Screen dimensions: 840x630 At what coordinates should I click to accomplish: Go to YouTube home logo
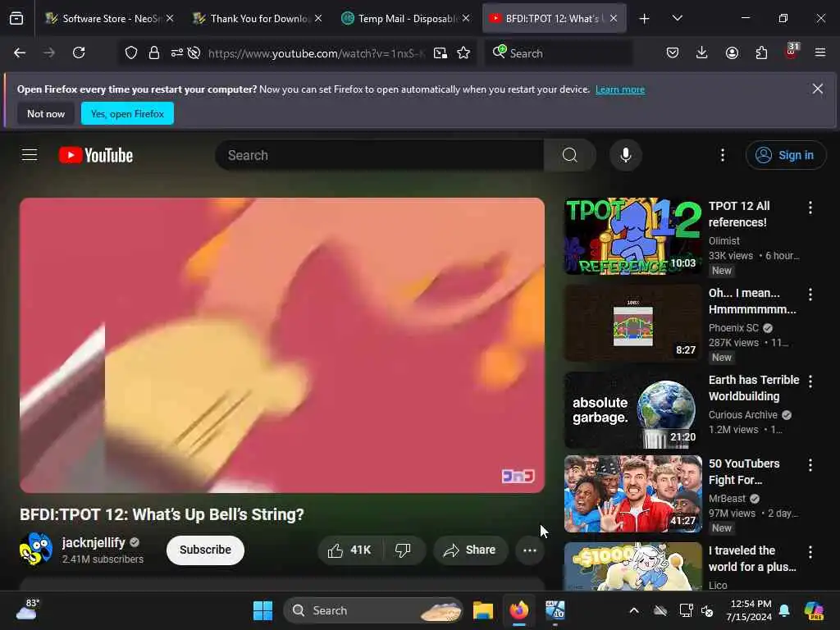[x=96, y=155]
